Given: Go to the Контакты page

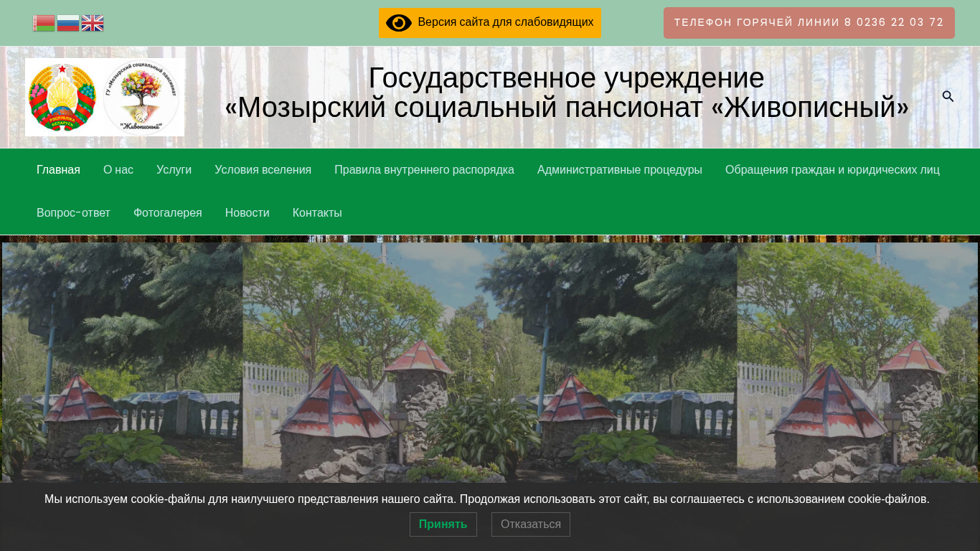Looking at the screenshot, I should 317,213.
